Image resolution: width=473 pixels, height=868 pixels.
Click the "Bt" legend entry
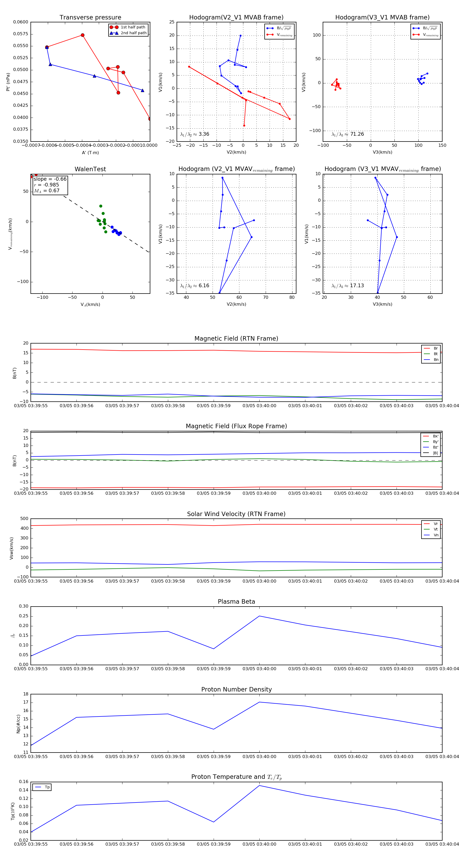coord(431,354)
